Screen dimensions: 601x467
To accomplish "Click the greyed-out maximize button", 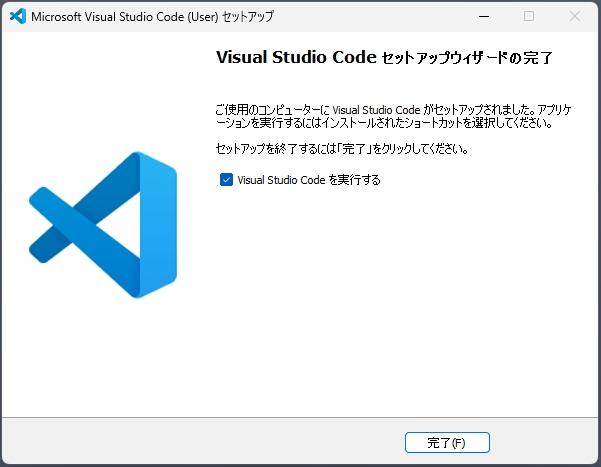I will 529,16.
